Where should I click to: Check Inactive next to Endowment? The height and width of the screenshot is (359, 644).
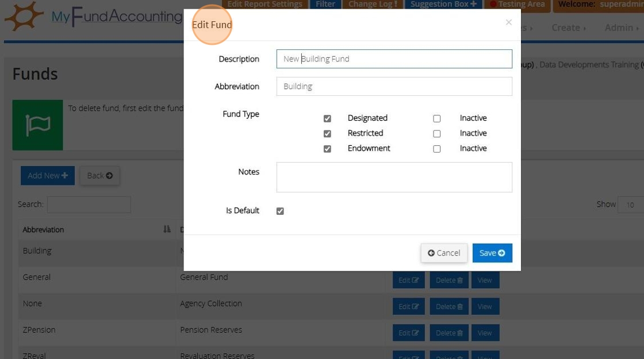[436, 149]
